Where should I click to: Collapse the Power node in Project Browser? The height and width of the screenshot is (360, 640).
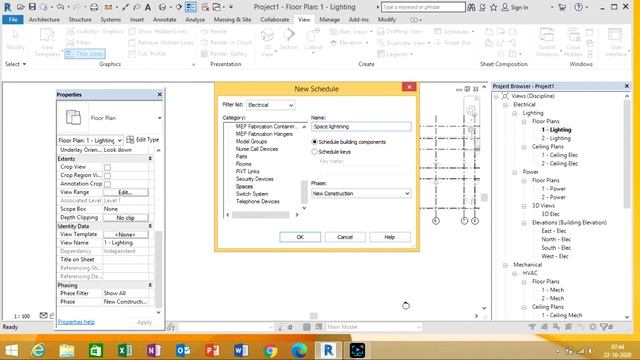[x=515, y=172]
